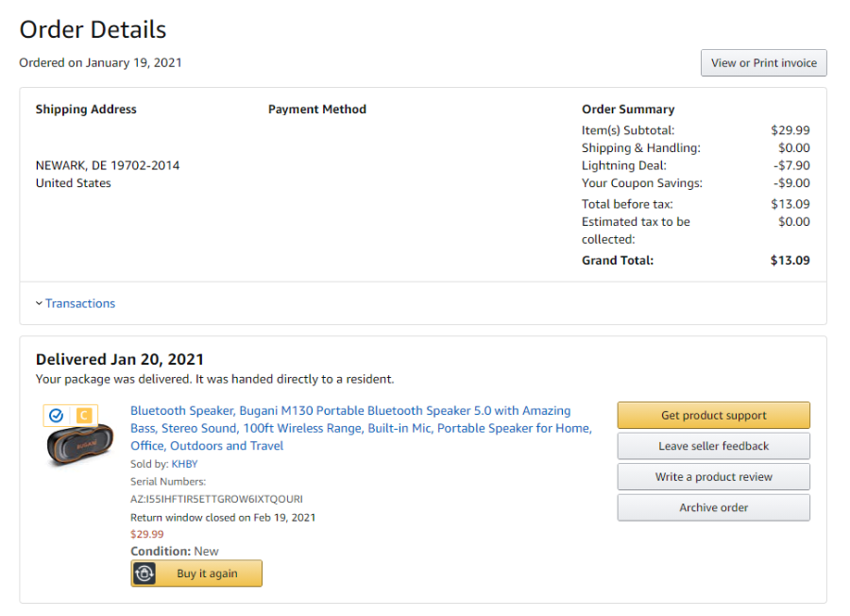The height and width of the screenshot is (616, 850).
Task: Click the Order Details page heading
Action: tap(93, 29)
